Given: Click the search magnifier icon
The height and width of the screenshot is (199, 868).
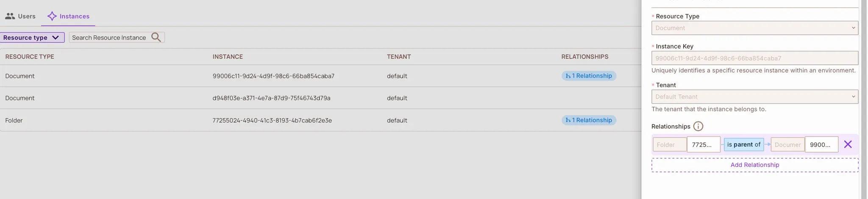Looking at the screenshot, I should (156, 37).
